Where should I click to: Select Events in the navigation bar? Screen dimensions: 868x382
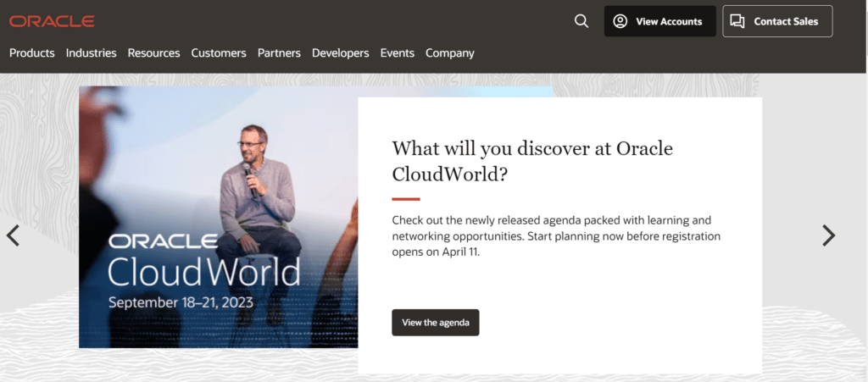pos(397,53)
